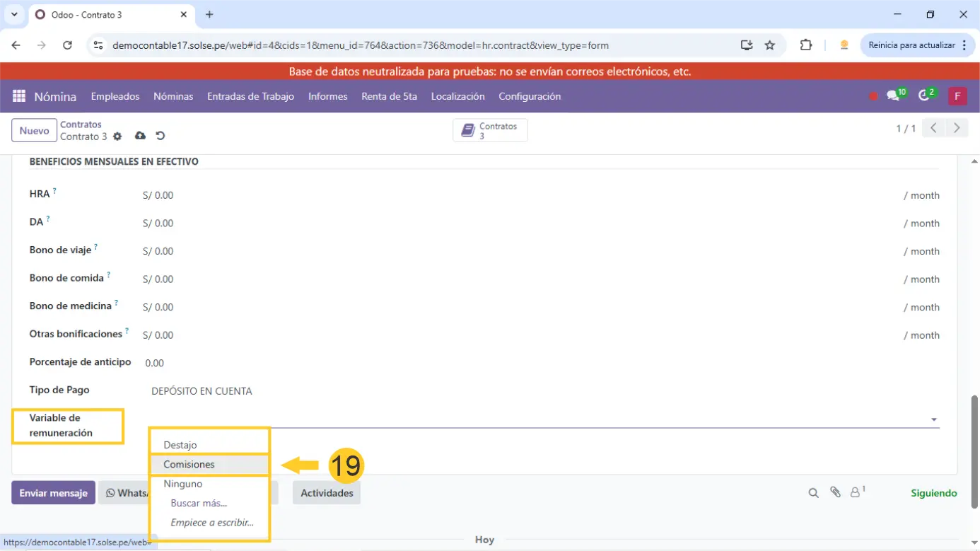
Task: Click the contract settings gear icon
Action: tap(117, 137)
